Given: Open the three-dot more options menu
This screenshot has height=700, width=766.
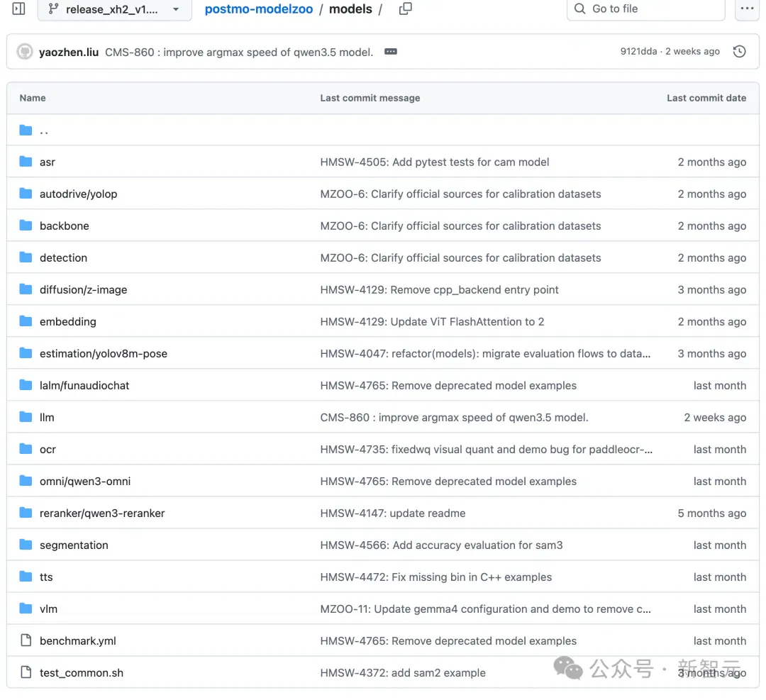Looking at the screenshot, I should pyautogui.click(x=747, y=9).
